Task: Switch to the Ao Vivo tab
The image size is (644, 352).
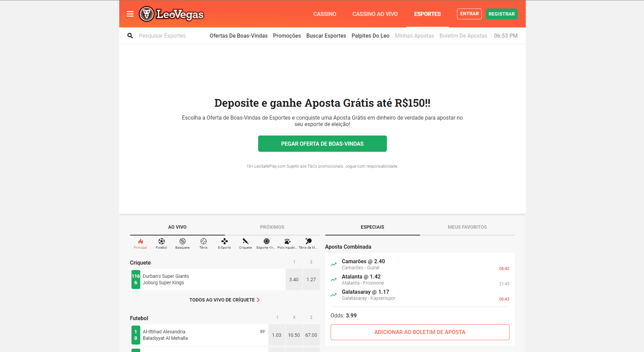Action: (178, 227)
